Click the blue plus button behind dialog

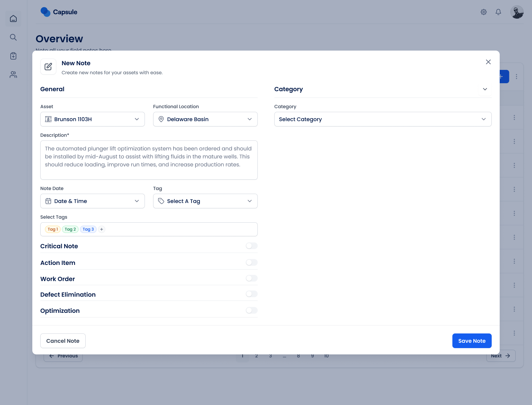(504, 77)
